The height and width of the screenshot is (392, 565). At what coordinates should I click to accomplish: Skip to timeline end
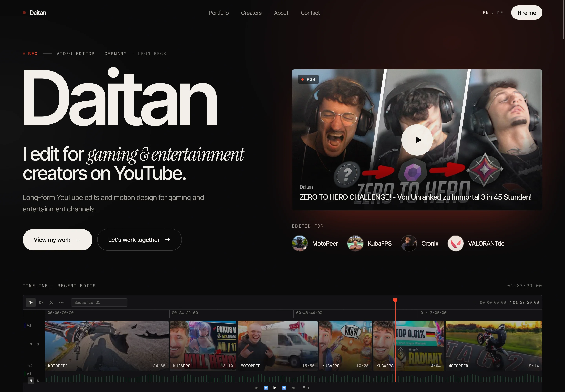click(293, 387)
